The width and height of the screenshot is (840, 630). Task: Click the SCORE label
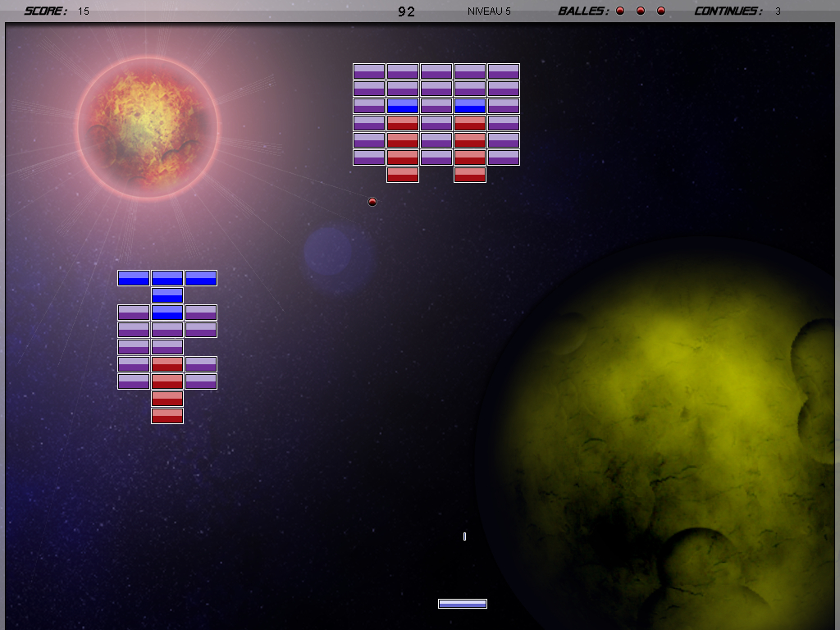[46, 11]
